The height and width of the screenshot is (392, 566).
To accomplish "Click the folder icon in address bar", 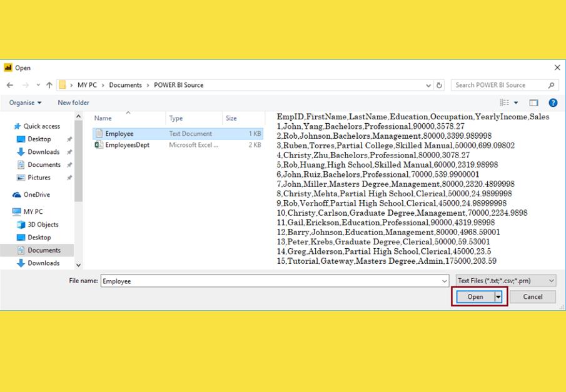I will [x=62, y=85].
